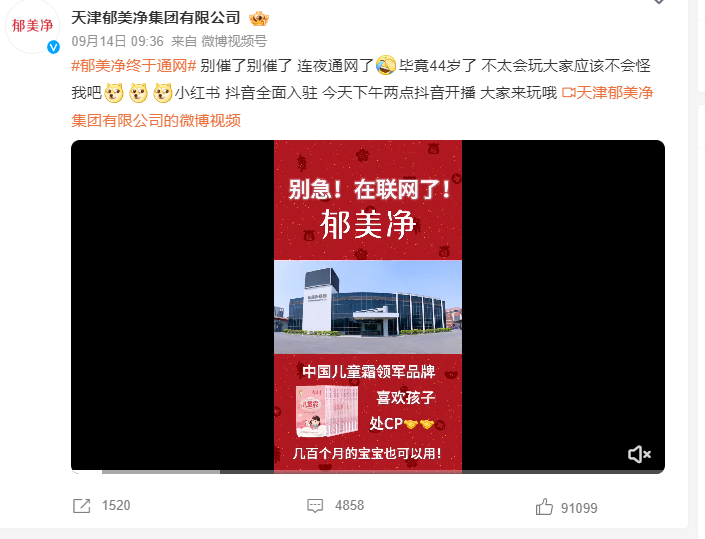Open the 天津郁美净集团有限公司的微博视频 video link

click(x=362, y=107)
